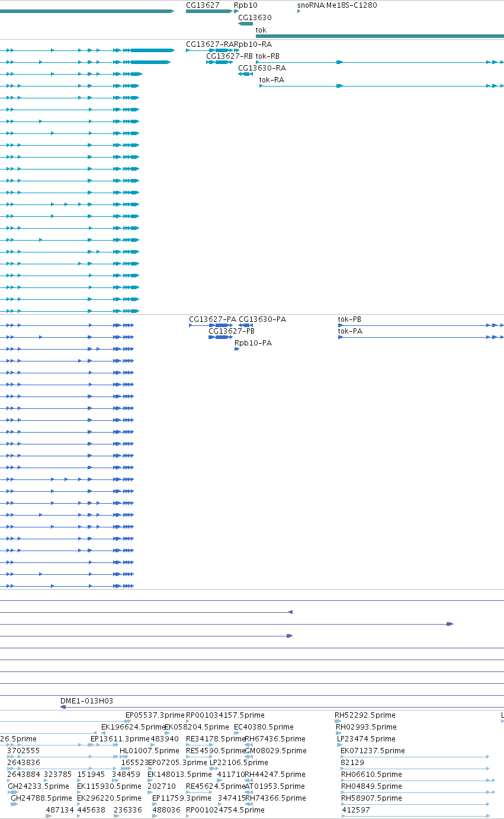Screen dimensions: 504x819
Task: Open the tok-PB protein label
Action: [x=349, y=319]
